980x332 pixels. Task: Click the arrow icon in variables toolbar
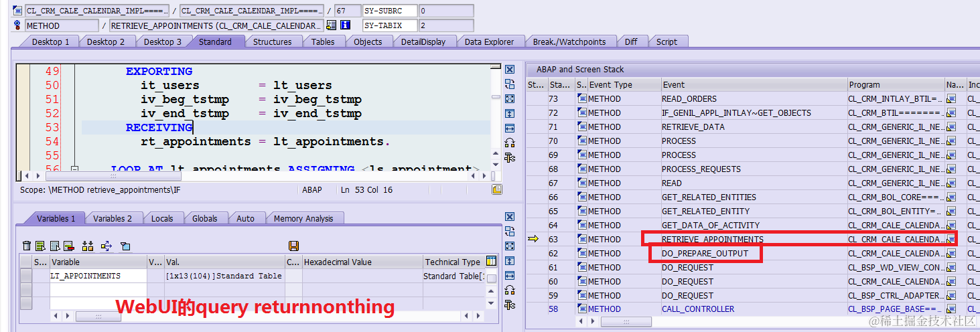pyautogui.click(x=106, y=246)
